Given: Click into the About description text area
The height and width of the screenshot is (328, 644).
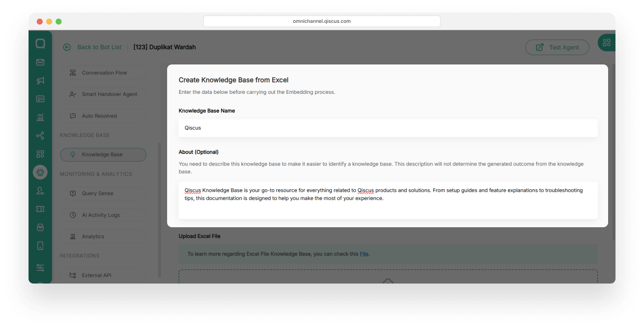Looking at the screenshot, I should tap(388, 200).
